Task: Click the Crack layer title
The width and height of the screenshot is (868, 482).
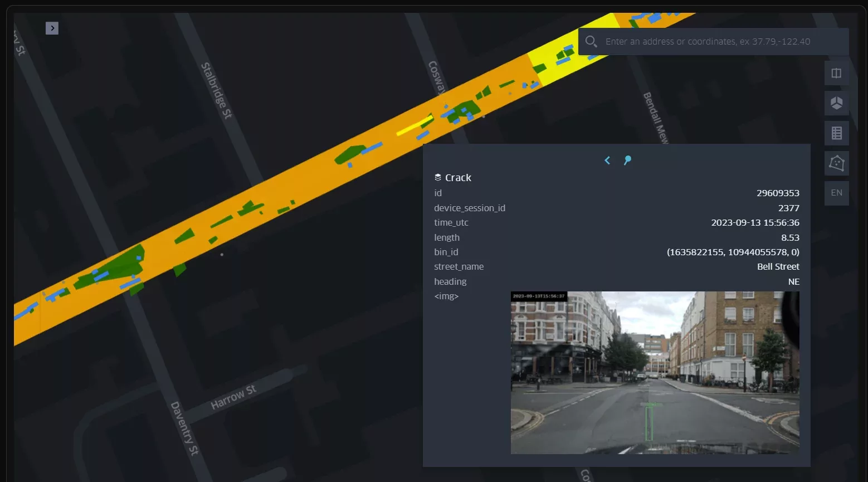Action: point(458,178)
